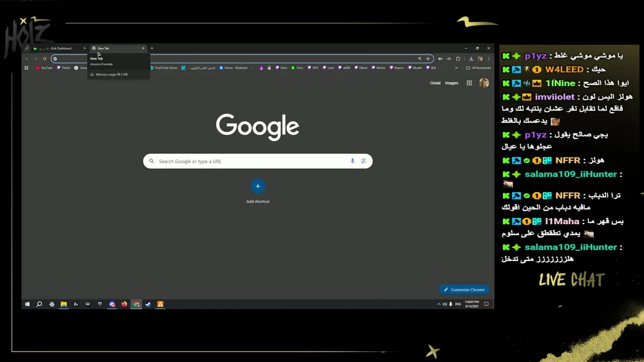Click the browser forward arrow
Viewport: 644px width, 362px height.
tap(35, 59)
